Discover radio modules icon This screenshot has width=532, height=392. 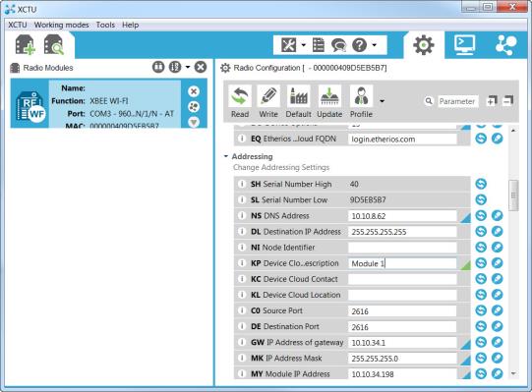tap(54, 45)
